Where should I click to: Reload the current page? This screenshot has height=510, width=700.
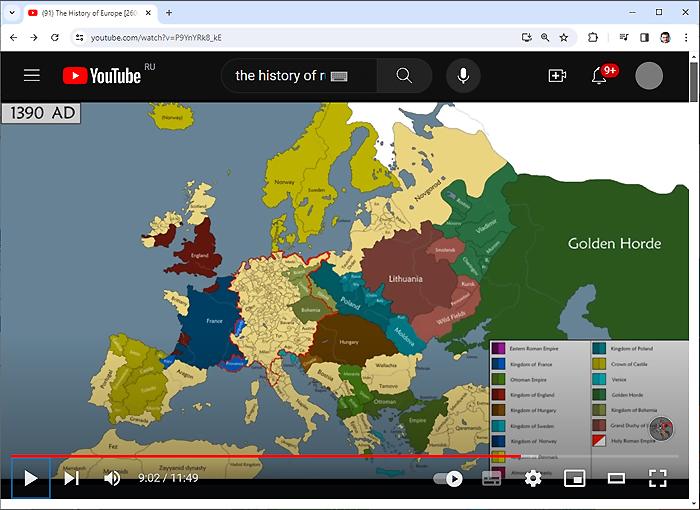[54, 38]
